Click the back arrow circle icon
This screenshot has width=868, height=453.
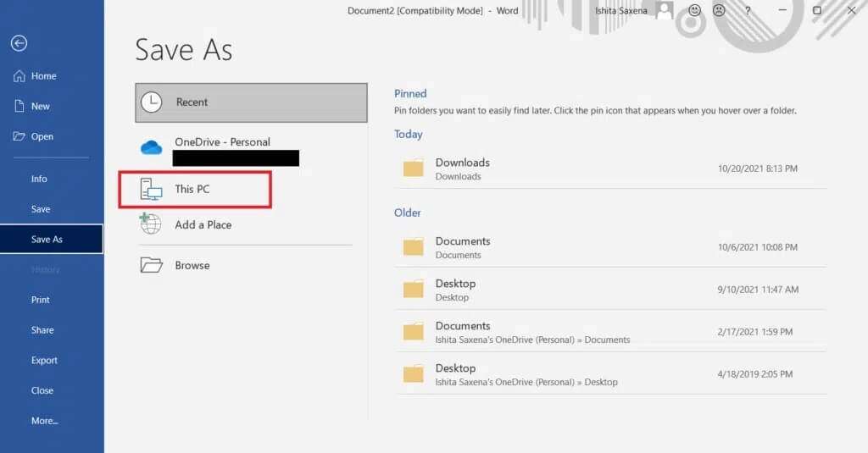19,43
